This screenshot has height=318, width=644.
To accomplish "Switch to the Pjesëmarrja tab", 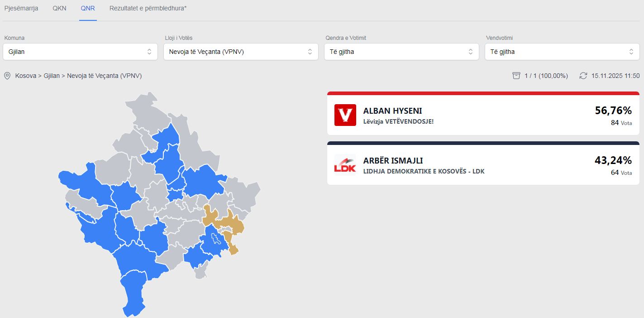I will pos(21,8).
